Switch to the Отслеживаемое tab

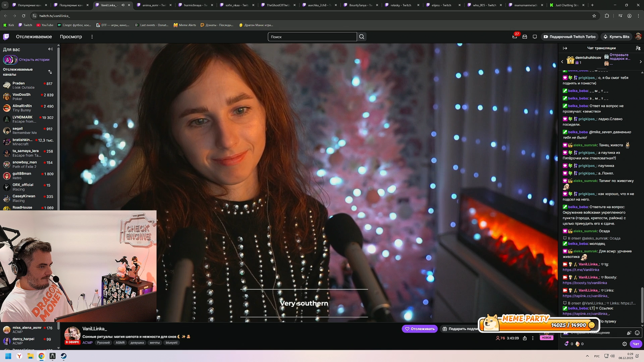coord(34,37)
